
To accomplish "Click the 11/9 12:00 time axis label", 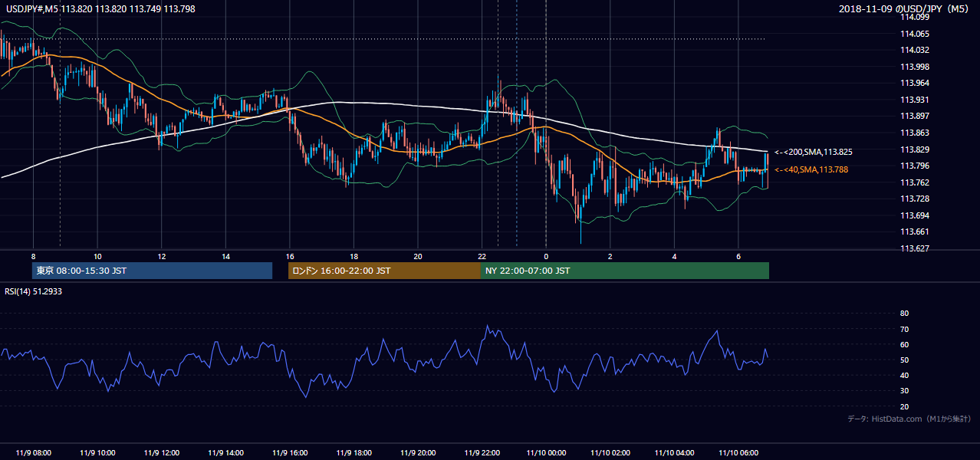I will (162, 453).
